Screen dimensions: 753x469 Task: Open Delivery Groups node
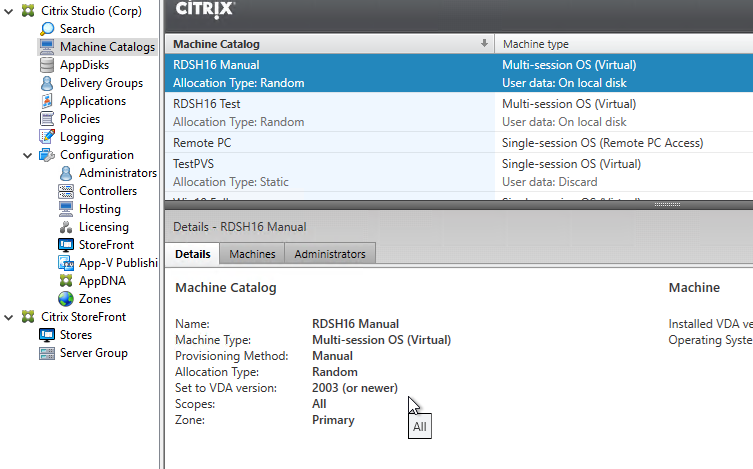tap(101, 83)
